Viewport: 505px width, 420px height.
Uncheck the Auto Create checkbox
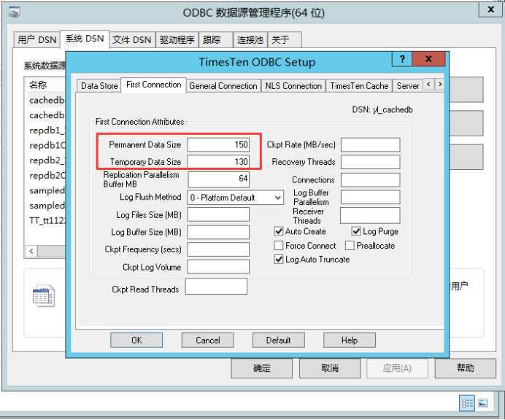coord(278,231)
